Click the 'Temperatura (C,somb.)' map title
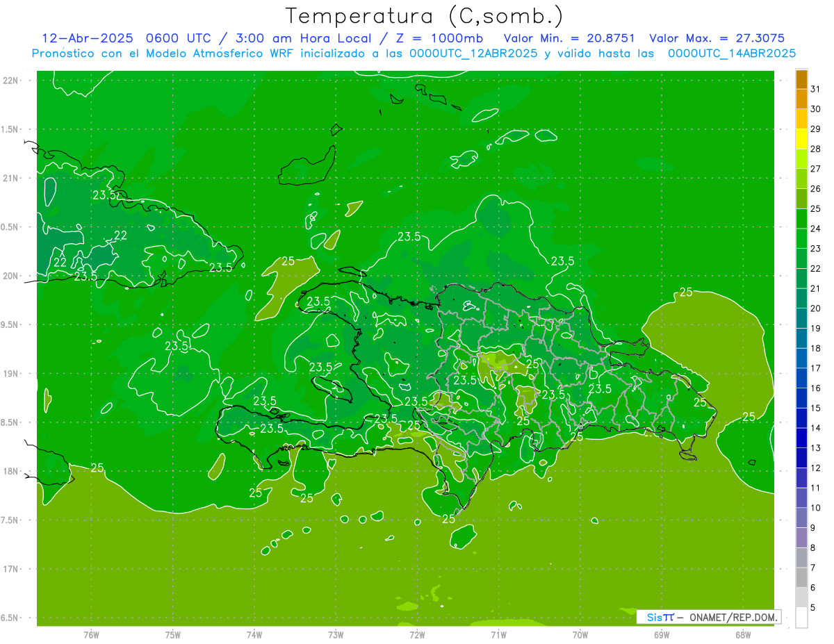This screenshot has height=644, width=834. tap(425, 16)
